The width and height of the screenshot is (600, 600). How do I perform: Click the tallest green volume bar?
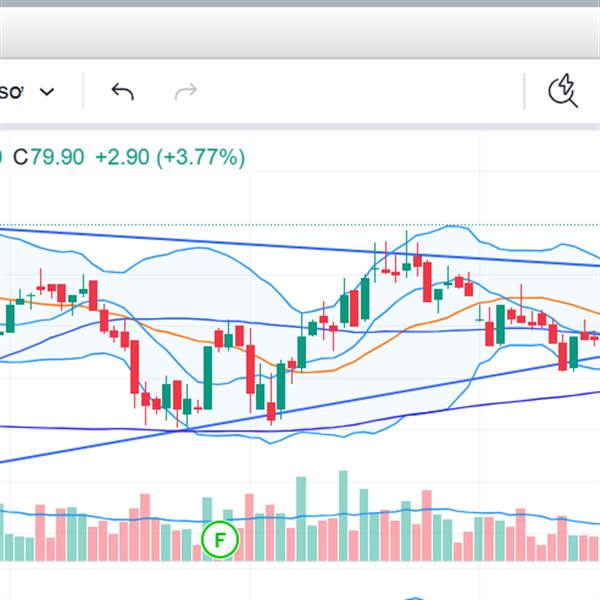[x=343, y=515]
